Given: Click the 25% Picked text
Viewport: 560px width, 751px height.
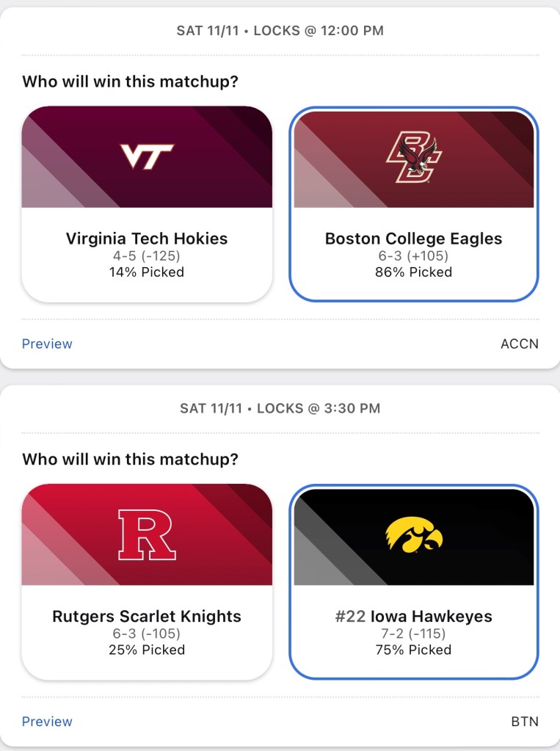Looking at the screenshot, I should (x=147, y=650).
